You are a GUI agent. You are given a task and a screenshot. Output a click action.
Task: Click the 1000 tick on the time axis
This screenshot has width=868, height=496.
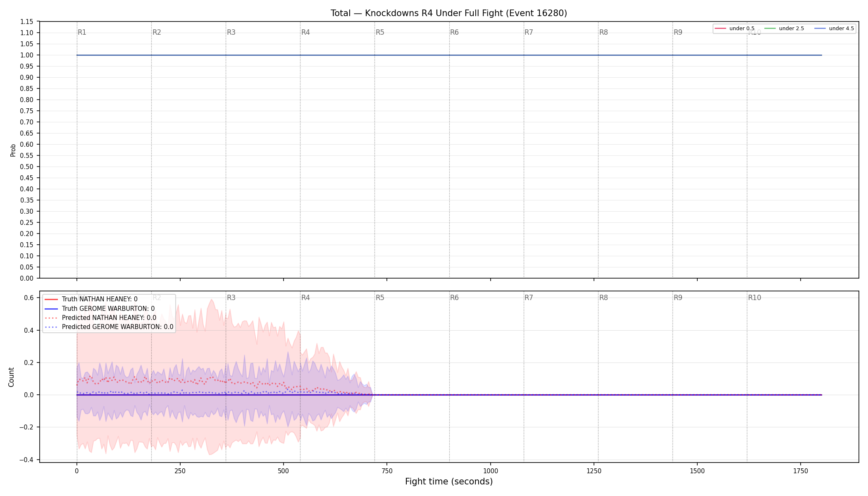(491, 471)
